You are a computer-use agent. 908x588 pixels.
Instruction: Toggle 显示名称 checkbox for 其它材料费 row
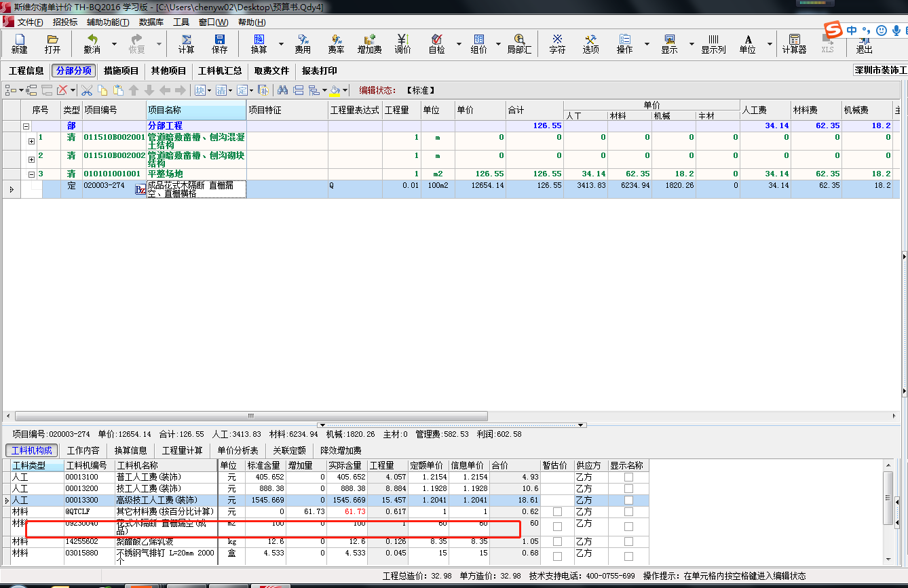tap(628, 511)
